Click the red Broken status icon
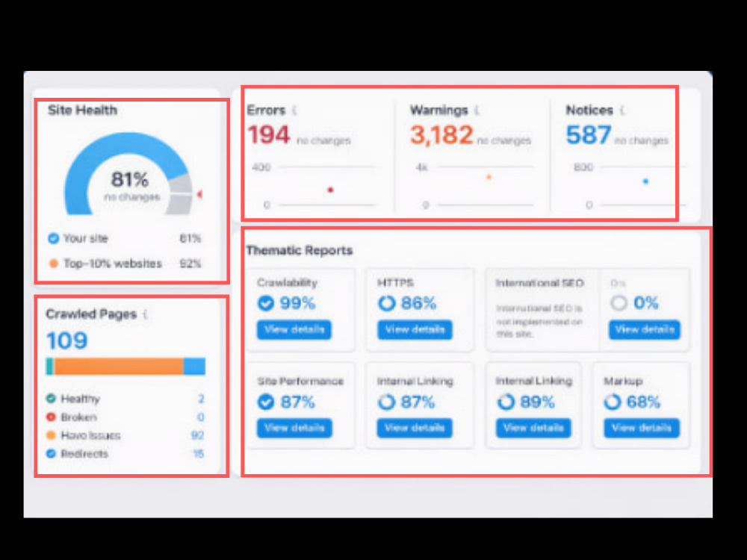747x560 pixels. [x=51, y=417]
